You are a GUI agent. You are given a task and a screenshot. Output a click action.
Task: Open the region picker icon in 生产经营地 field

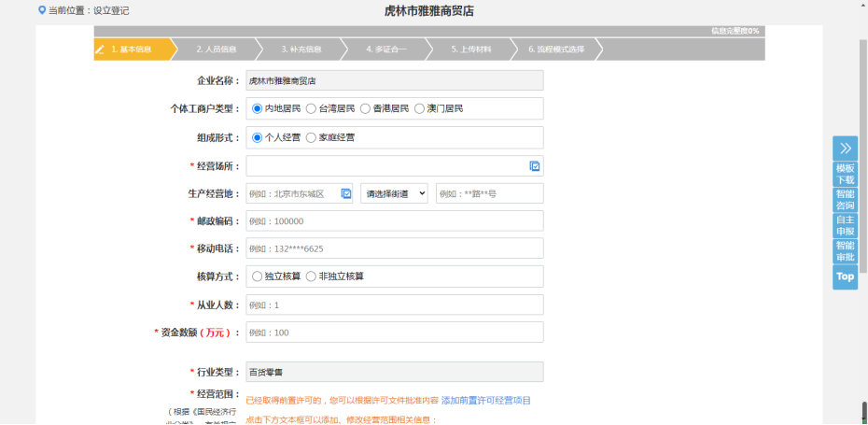coord(346,193)
